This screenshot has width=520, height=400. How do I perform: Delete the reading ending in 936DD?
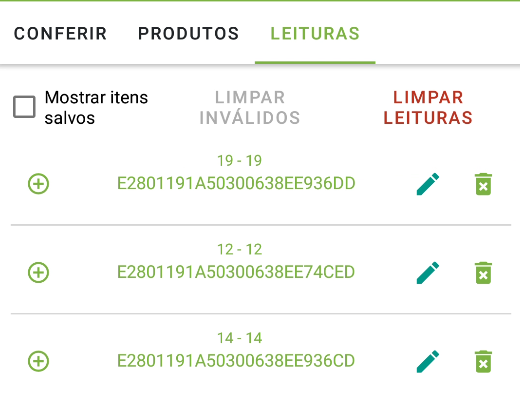pos(483,184)
